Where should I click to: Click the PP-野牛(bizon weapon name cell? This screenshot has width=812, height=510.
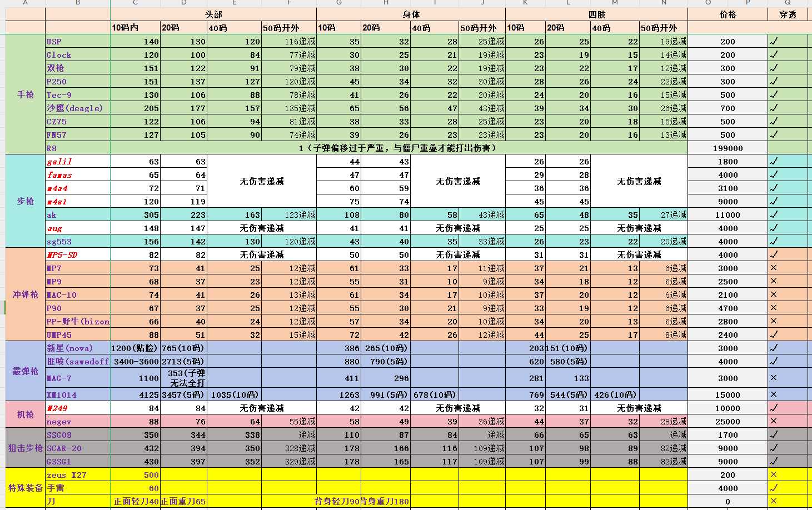[x=78, y=321]
